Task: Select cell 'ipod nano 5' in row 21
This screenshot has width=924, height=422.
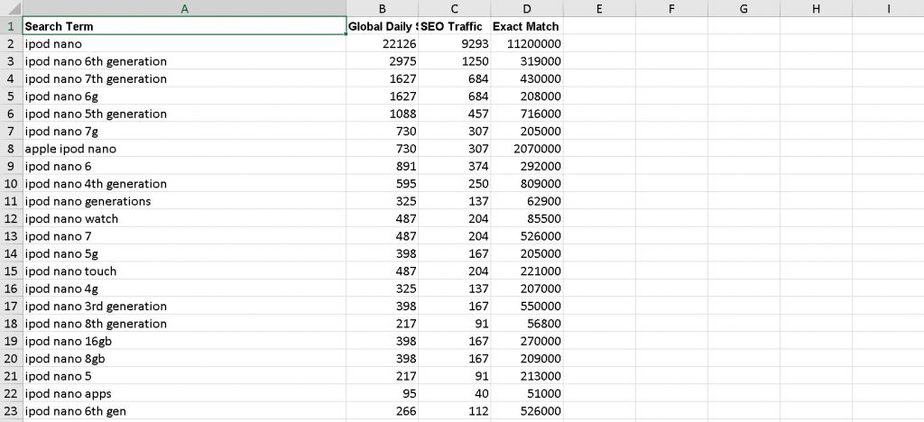Action: (184, 376)
